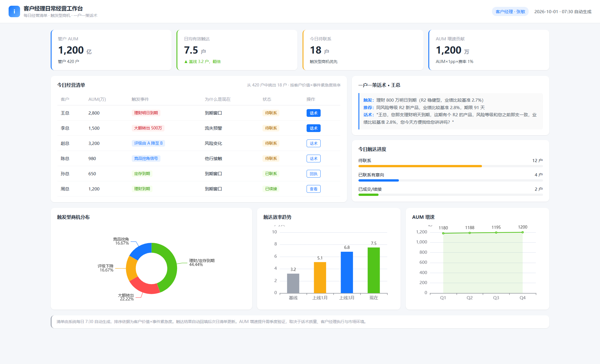Image resolution: width=600 pixels, height=364 pixels.
Task: Click the AUM 增速贡献 card
Action: [x=489, y=50]
